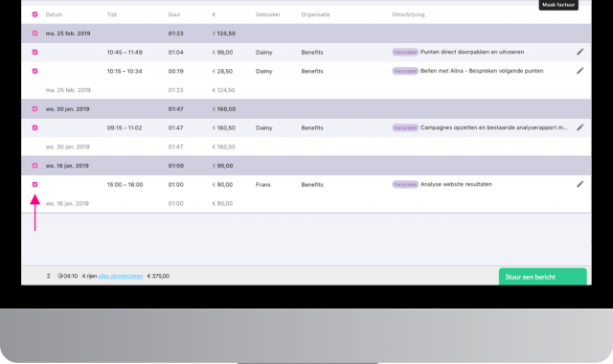Uncheck the 10:15 – 10:34 entry checkbox

34,71
